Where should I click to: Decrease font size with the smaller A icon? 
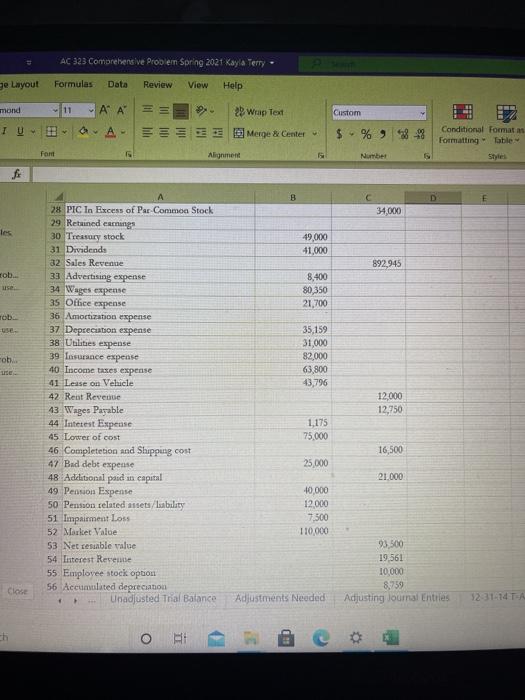tap(121, 110)
